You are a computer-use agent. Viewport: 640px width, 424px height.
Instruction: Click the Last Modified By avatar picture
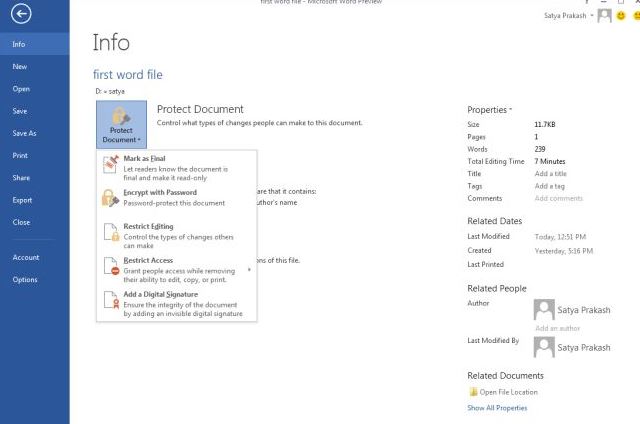pyautogui.click(x=544, y=347)
